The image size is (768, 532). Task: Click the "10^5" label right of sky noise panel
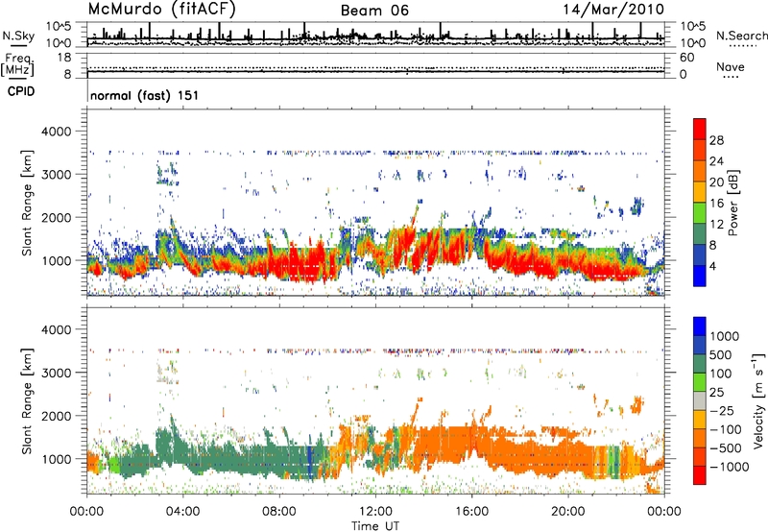(x=692, y=26)
